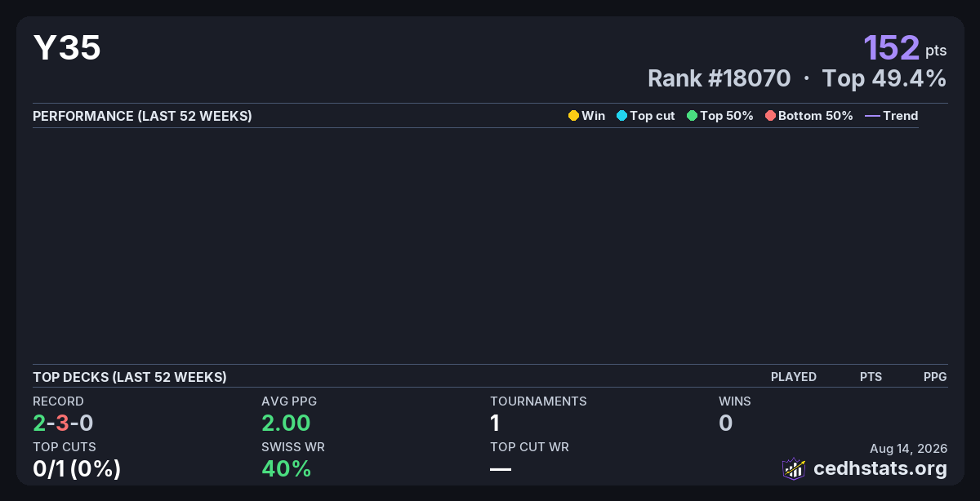Click the 2-3-0 record value
Screen dimensions: 980x501
click(x=63, y=423)
